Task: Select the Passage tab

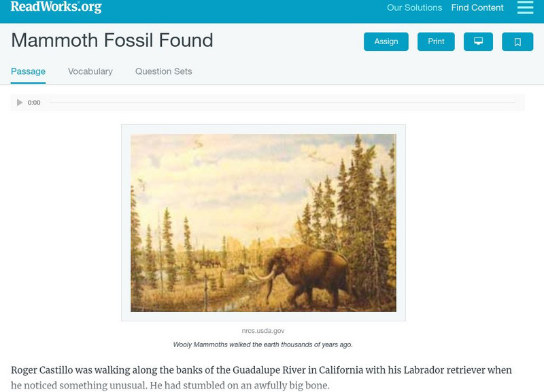Action: coord(28,71)
